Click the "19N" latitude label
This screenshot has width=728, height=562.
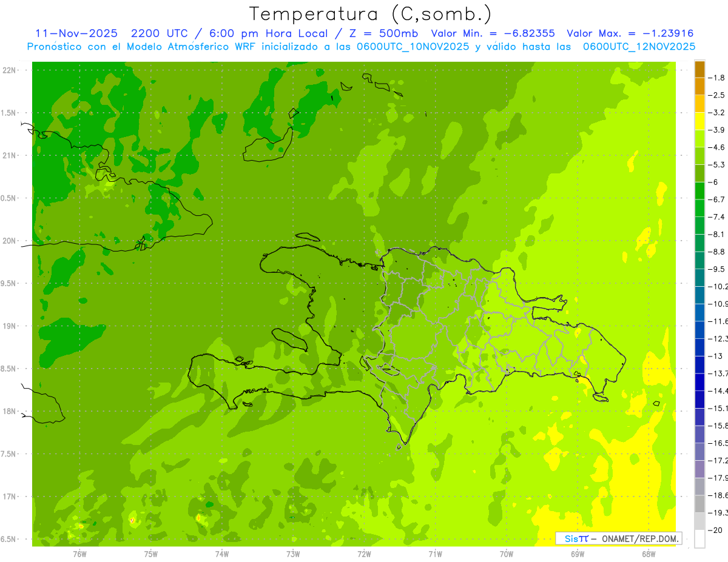click(x=10, y=326)
